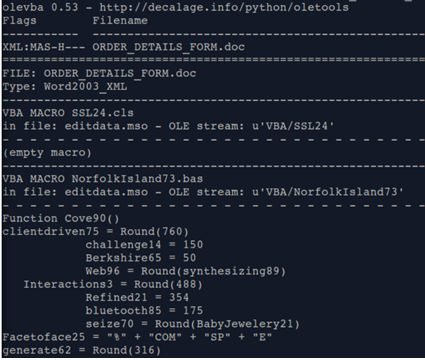Click the challenge14 = 150 line
The image size is (425, 360).
pyautogui.click(x=144, y=245)
